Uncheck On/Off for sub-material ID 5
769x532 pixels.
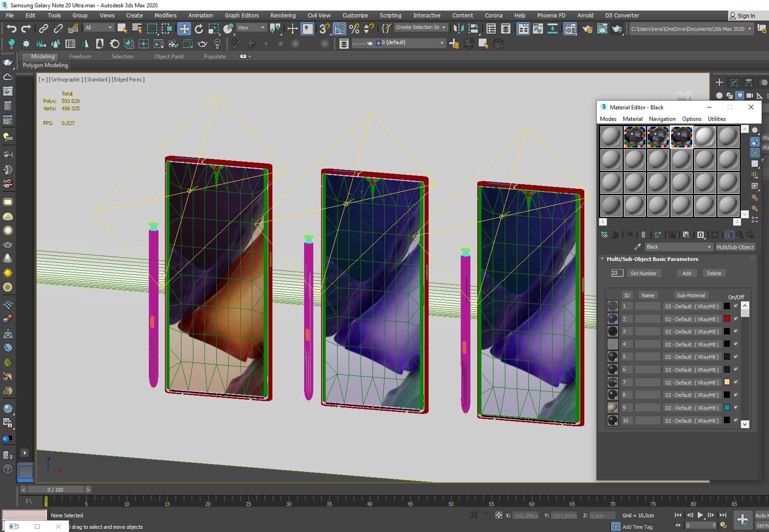[x=735, y=356]
